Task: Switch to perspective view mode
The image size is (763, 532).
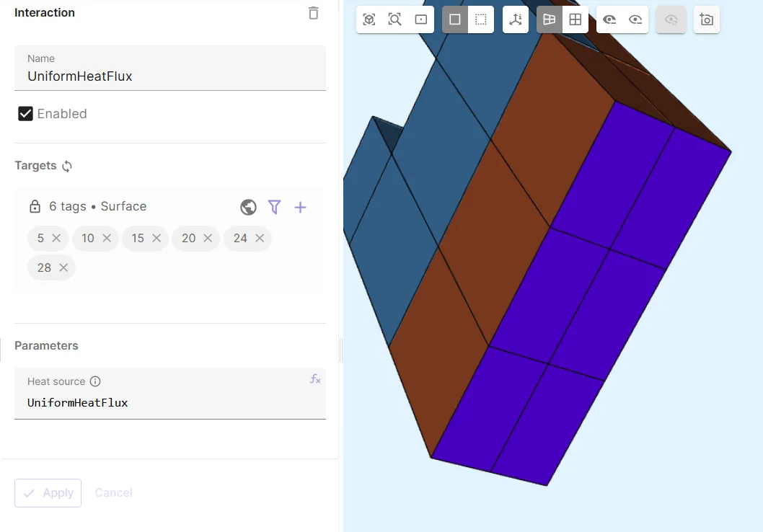Action: click(x=549, y=20)
